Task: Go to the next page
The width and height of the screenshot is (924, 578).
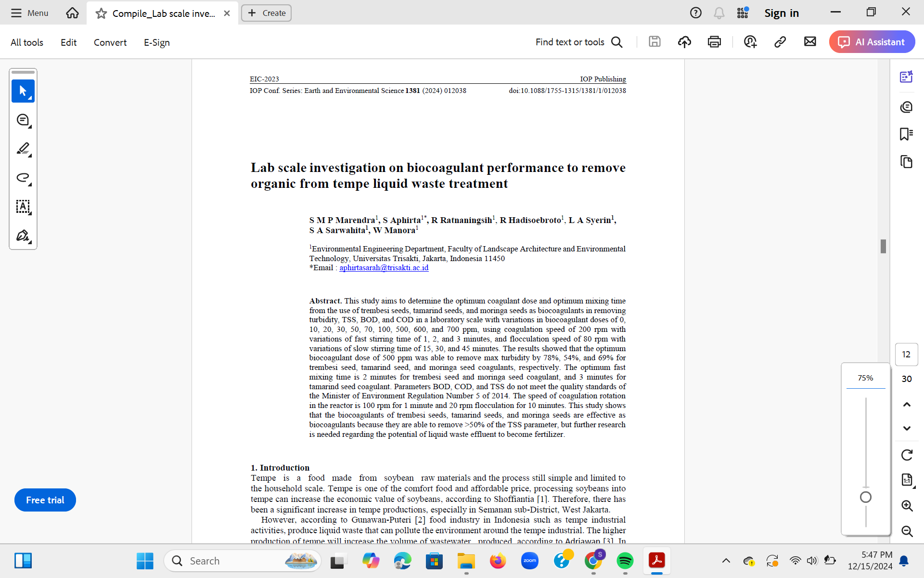Action: 907,428
